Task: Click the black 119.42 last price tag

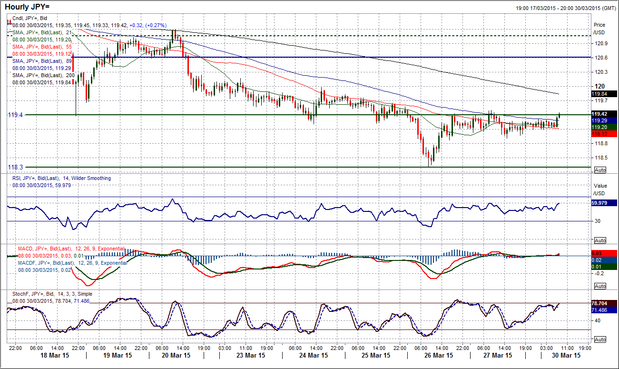Action: coord(604,114)
